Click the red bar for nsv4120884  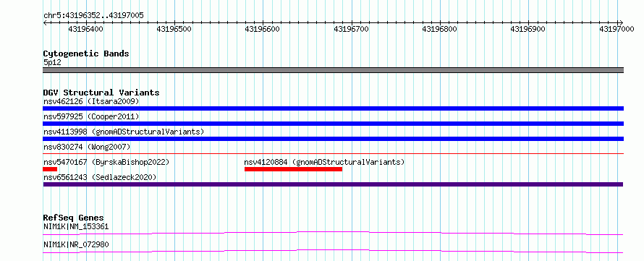293,169
